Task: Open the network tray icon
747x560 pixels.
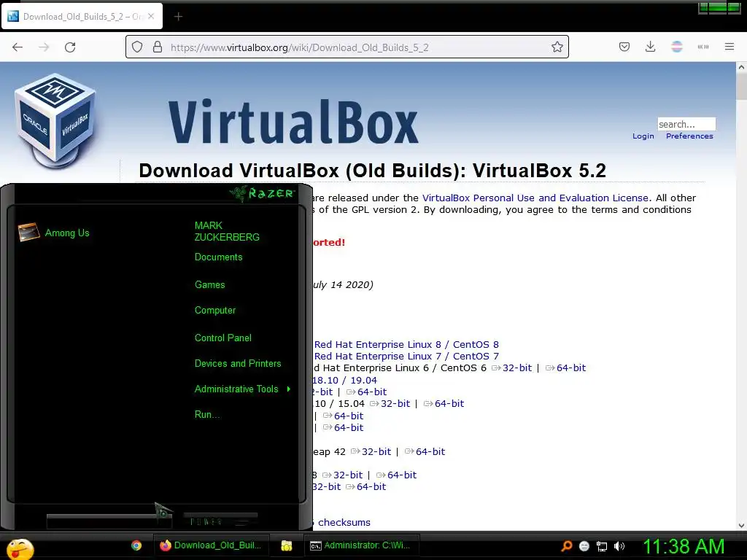Action: click(x=602, y=546)
